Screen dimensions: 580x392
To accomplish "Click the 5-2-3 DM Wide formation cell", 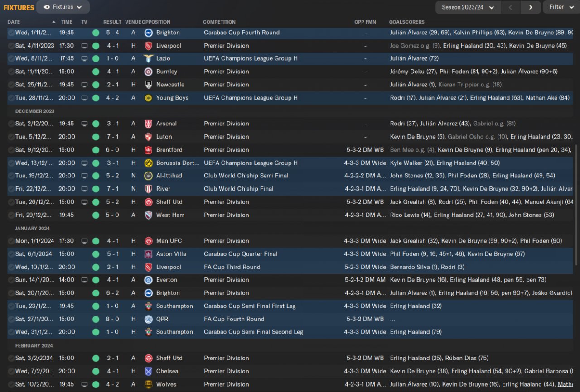I will point(365,267).
